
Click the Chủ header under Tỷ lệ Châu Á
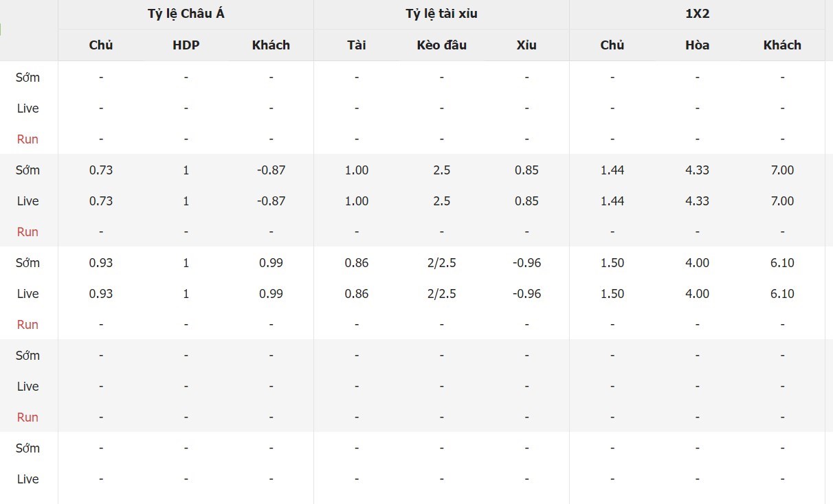click(101, 45)
